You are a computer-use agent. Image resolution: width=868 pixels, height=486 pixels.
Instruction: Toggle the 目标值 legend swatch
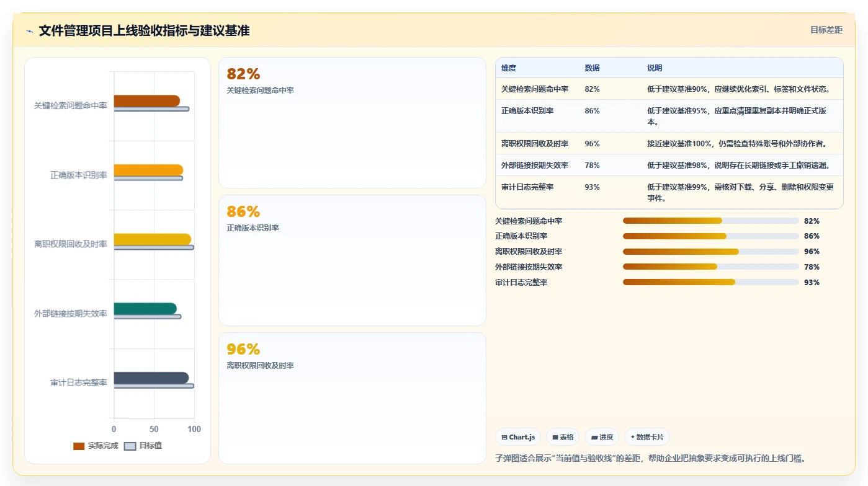(x=130, y=446)
